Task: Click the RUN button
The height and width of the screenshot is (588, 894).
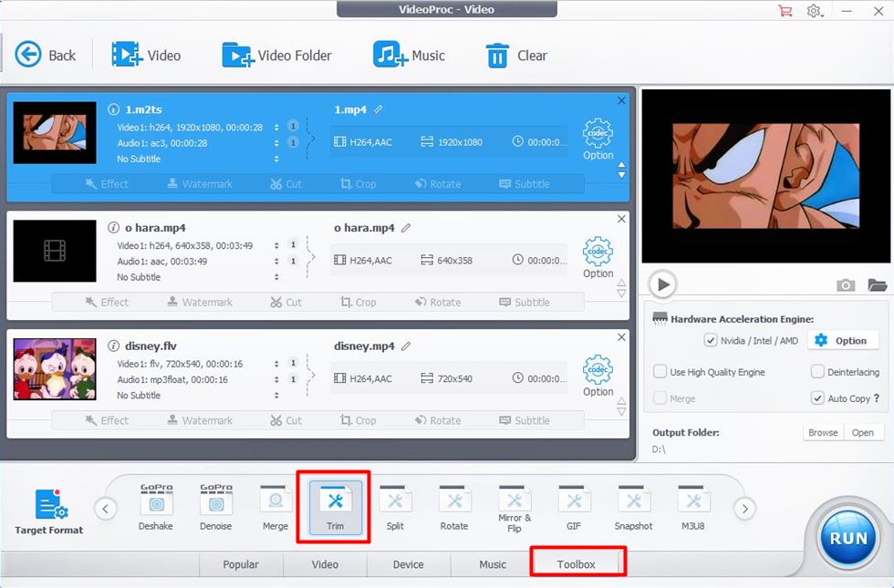Action: click(848, 539)
